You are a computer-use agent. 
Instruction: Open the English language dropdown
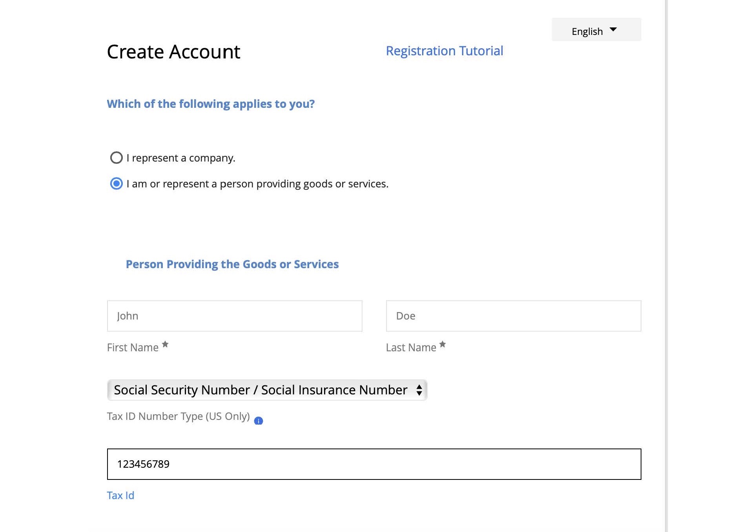(596, 30)
